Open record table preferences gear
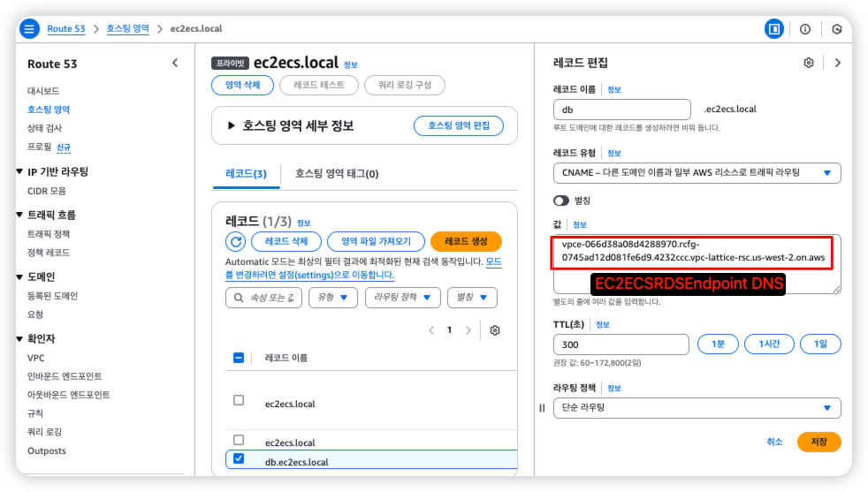This screenshot has width=868, height=492. pyautogui.click(x=495, y=330)
